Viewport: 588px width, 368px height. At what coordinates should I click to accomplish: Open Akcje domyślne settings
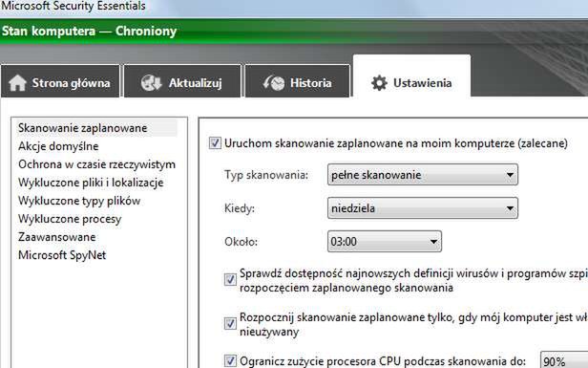[x=58, y=146]
